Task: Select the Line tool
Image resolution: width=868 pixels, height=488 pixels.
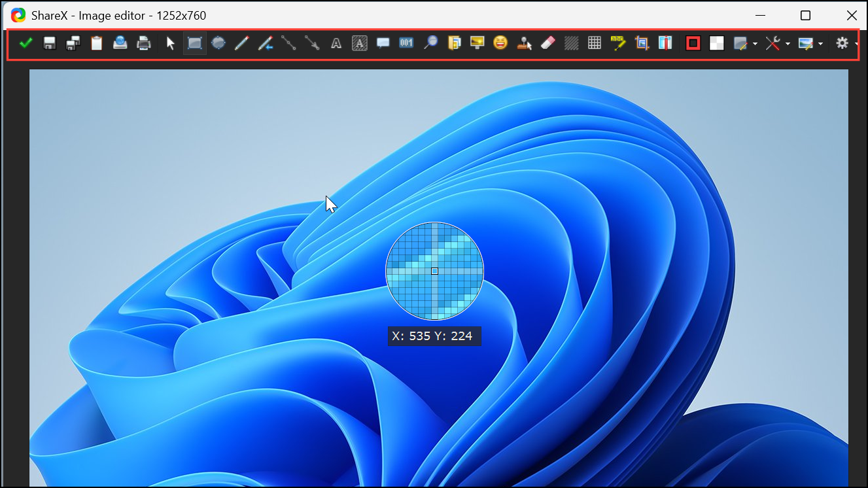Action: 288,43
